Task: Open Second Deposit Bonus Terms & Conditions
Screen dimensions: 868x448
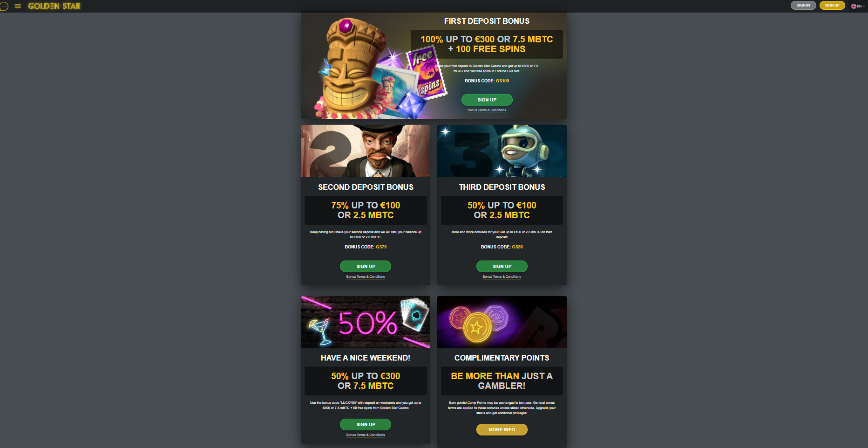Action: pyautogui.click(x=366, y=277)
